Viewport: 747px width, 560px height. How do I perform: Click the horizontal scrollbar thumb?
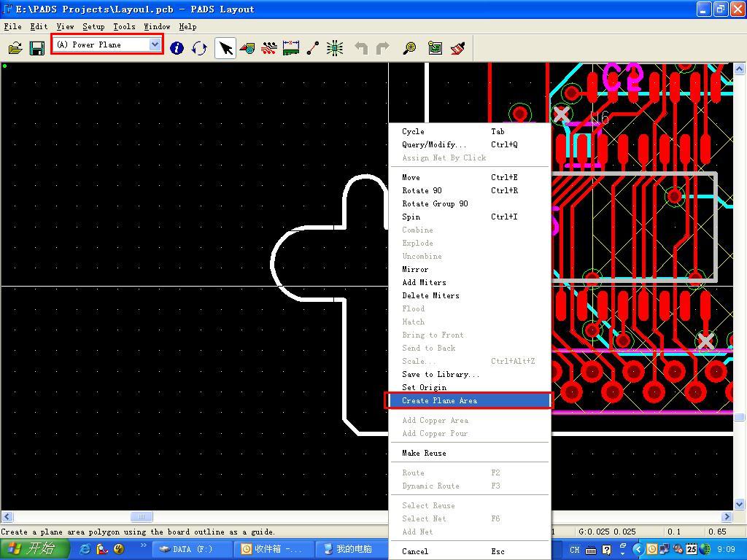(142, 517)
